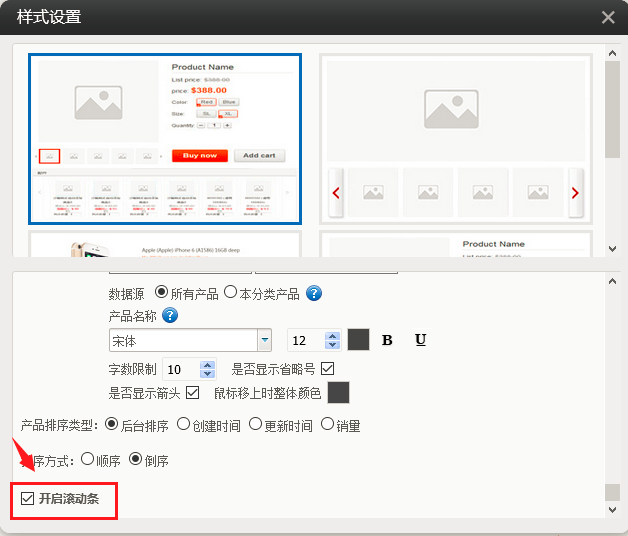Toggle 是否显示箭头 checkbox
628x536 pixels.
click(x=193, y=392)
